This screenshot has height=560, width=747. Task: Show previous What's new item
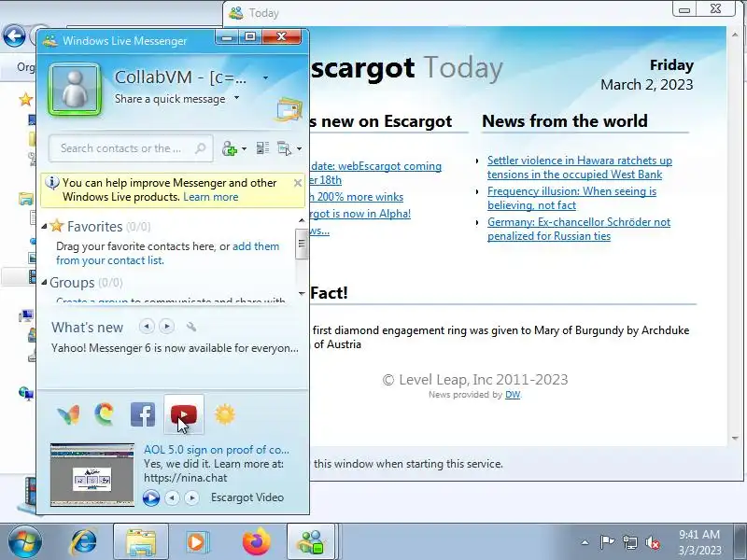tap(147, 327)
